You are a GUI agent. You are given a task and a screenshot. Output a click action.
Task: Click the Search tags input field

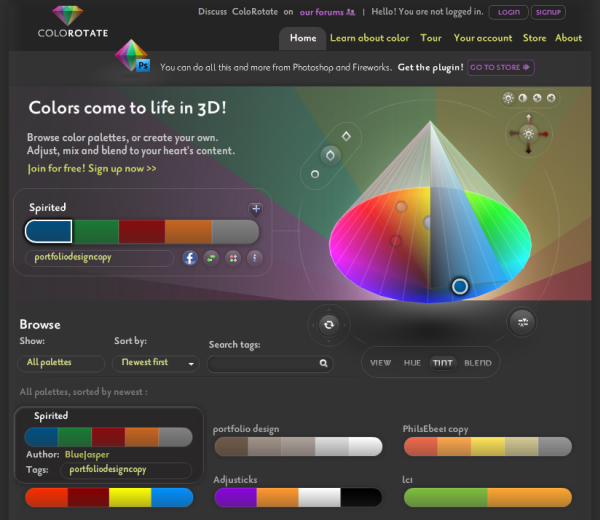point(270,364)
